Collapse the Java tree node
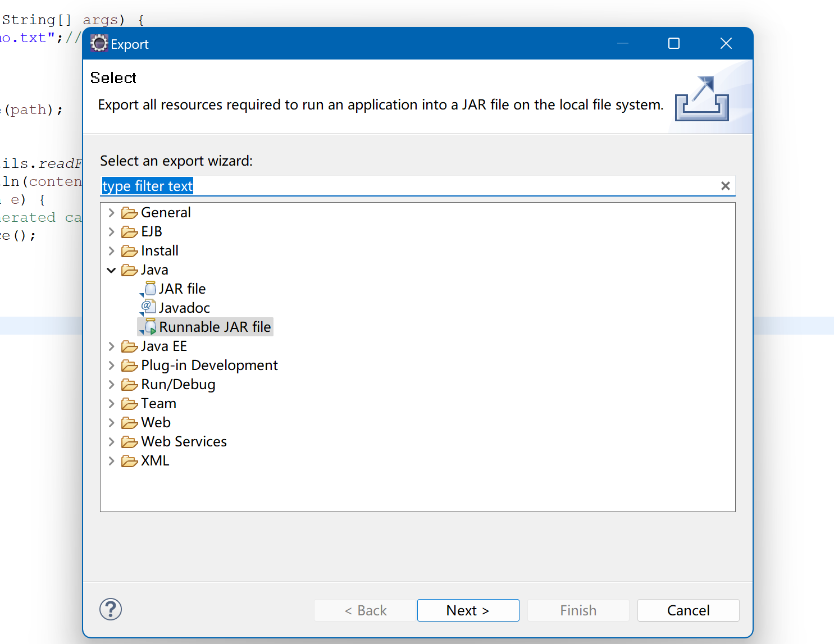The width and height of the screenshot is (834, 644). 111,270
